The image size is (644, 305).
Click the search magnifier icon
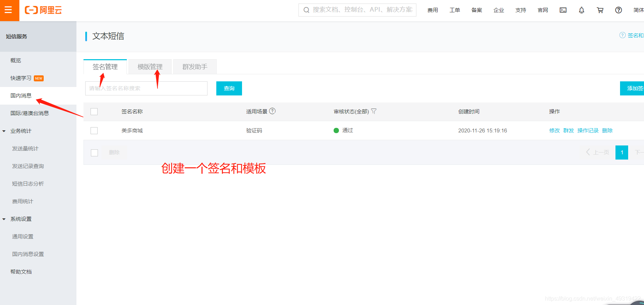[x=306, y=10]
